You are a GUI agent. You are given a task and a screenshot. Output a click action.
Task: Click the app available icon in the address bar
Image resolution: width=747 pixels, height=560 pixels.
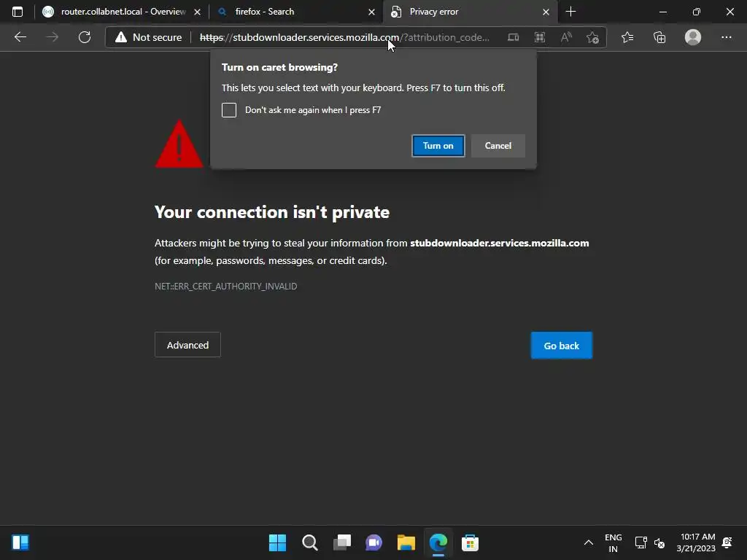click(513, 37)
